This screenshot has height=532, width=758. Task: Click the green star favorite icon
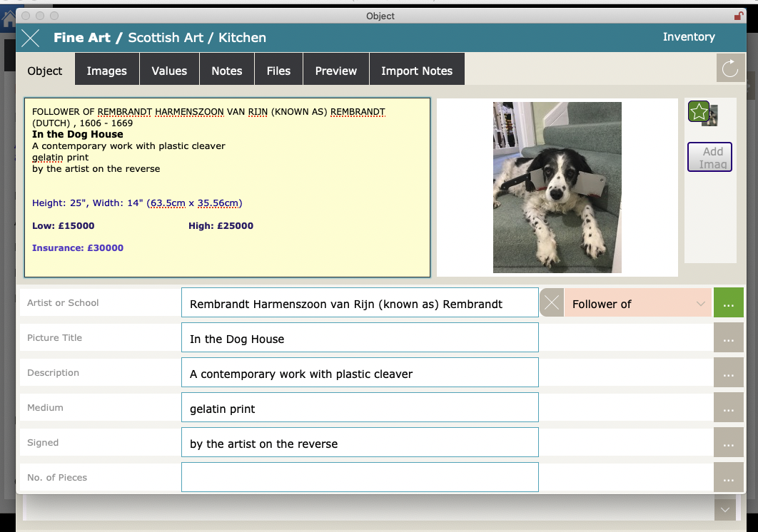click(698, 112)
